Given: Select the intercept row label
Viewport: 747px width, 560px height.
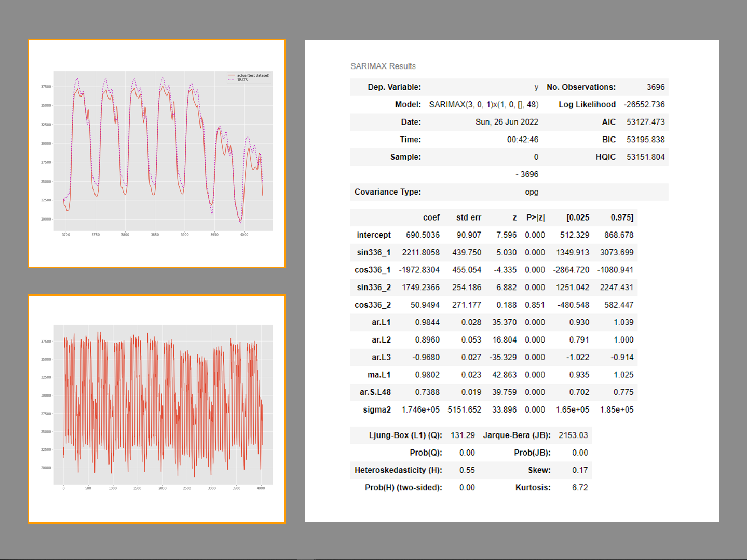Looking at the screenshot, I should click(373, 235).
